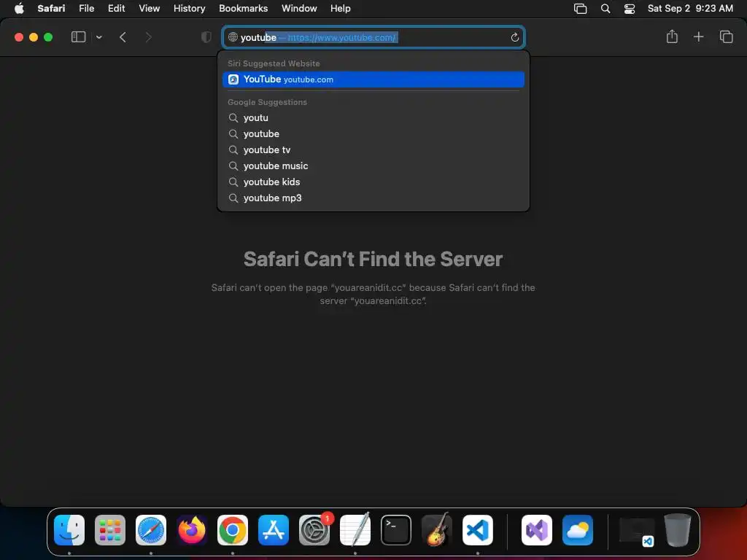Reload the page with the refresh icon
The width and height of the screenshot is (747, 560).
pyautogui.click(x=514, y=37)
